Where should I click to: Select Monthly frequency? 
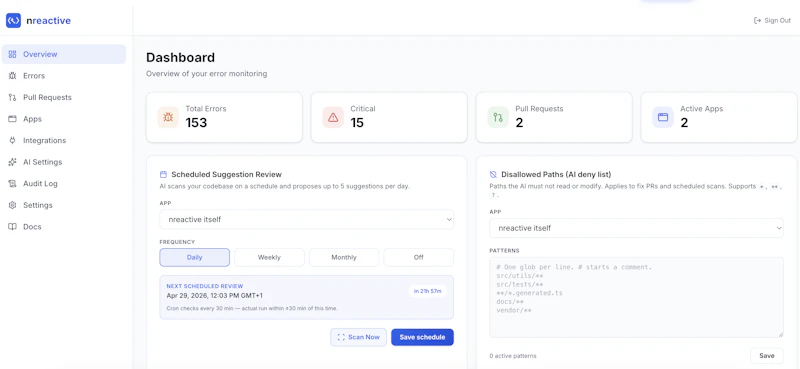click(344, 257)
